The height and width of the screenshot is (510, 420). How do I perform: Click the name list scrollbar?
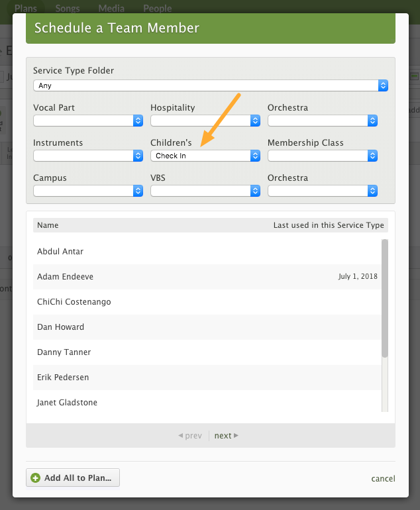[x=385, y=298]
